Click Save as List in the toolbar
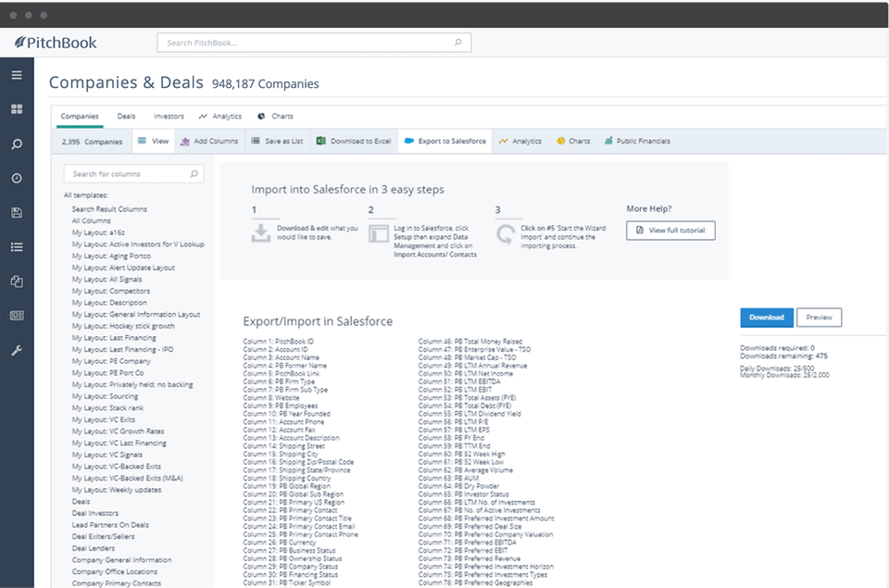 [276, 142]
